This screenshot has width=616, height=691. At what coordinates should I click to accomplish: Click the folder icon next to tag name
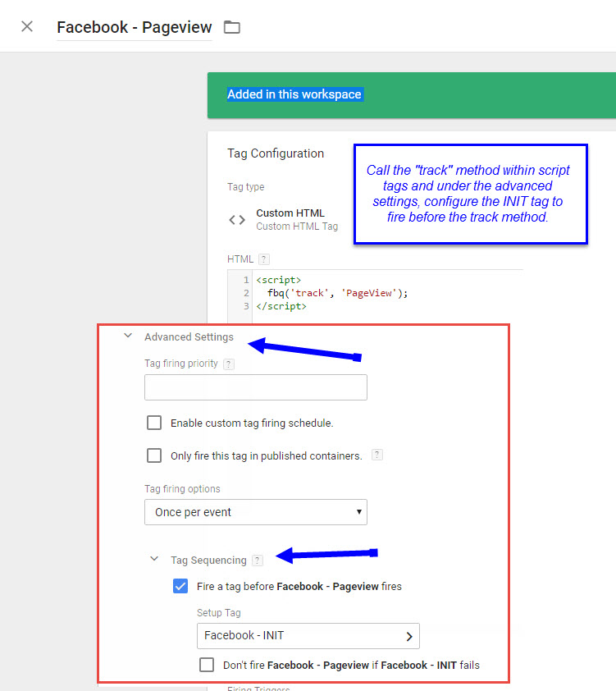pos(231,27)
